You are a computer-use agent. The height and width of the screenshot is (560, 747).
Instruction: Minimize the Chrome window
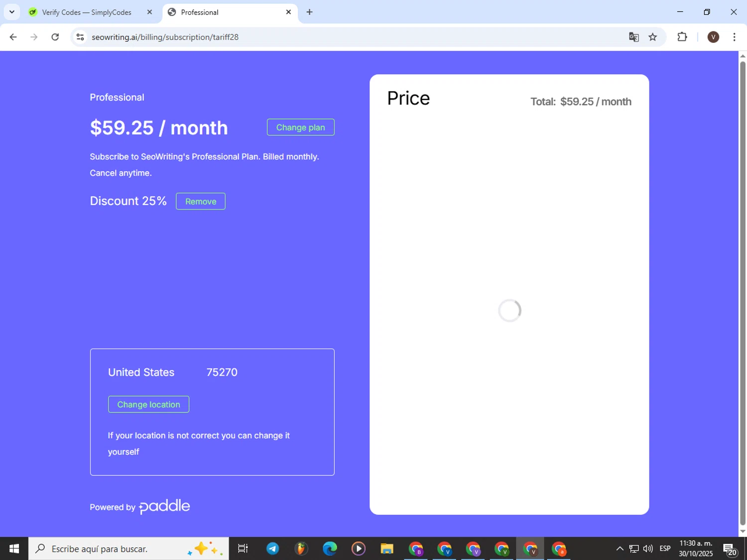click(680, 12)
